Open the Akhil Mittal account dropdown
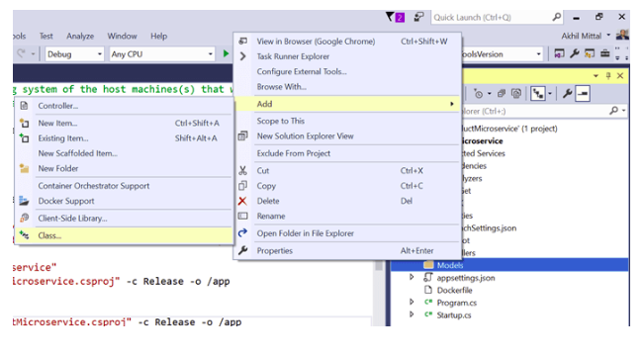 pos(608,36)
